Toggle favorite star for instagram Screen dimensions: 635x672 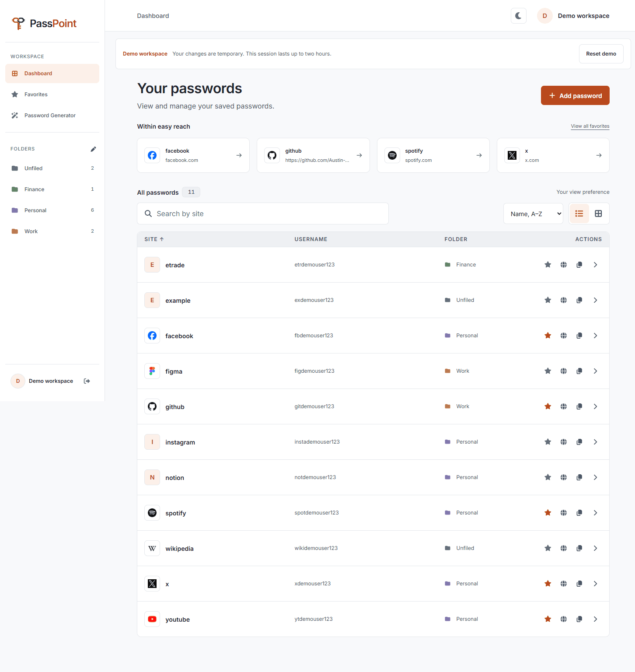point(548,442)
